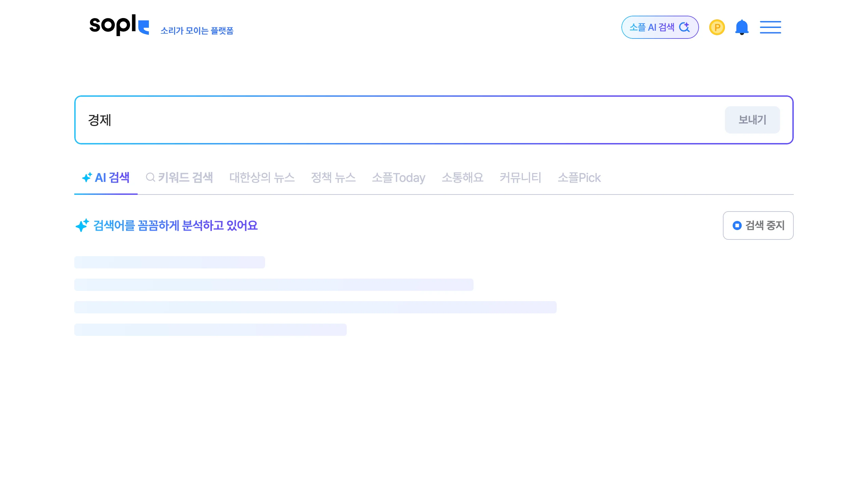Open the yellow P points coin icon
The height and width of the screenshot is (483, 868).
pos(717,27)
